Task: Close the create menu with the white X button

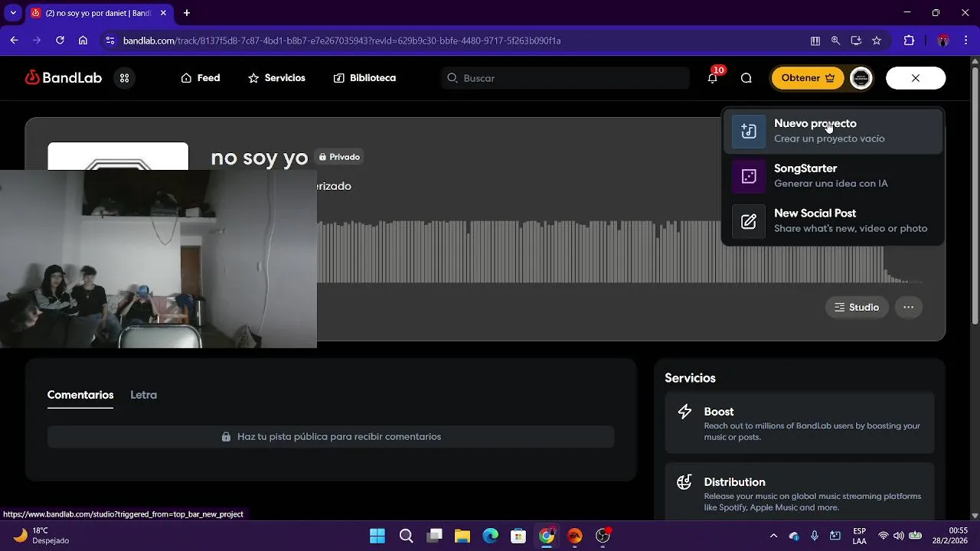Action: 916,78
